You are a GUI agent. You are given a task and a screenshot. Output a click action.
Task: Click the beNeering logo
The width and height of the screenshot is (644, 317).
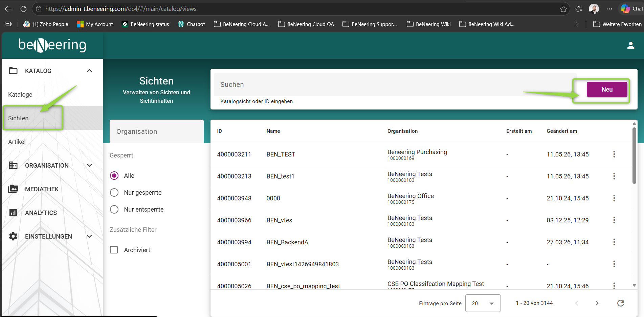point(52,45)
